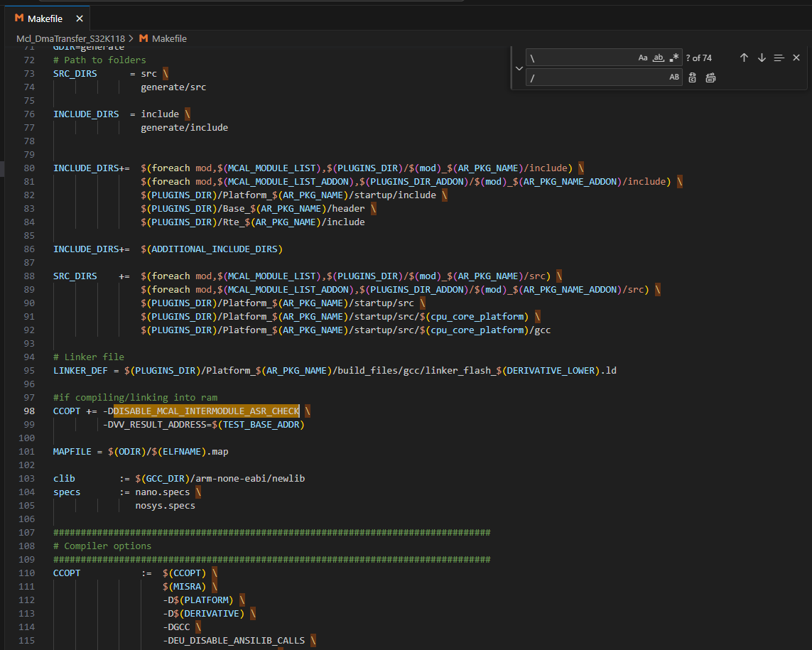Collapse the replace row using the chevron
812x650 pixels.
click(x=519, y=67)
